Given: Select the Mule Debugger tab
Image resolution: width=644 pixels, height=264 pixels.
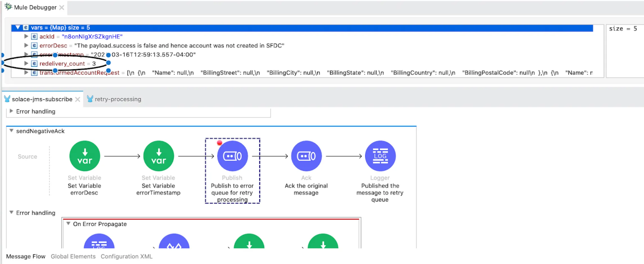Looking at the screenshot, I should pyautogui.click(x=35, y=7).
